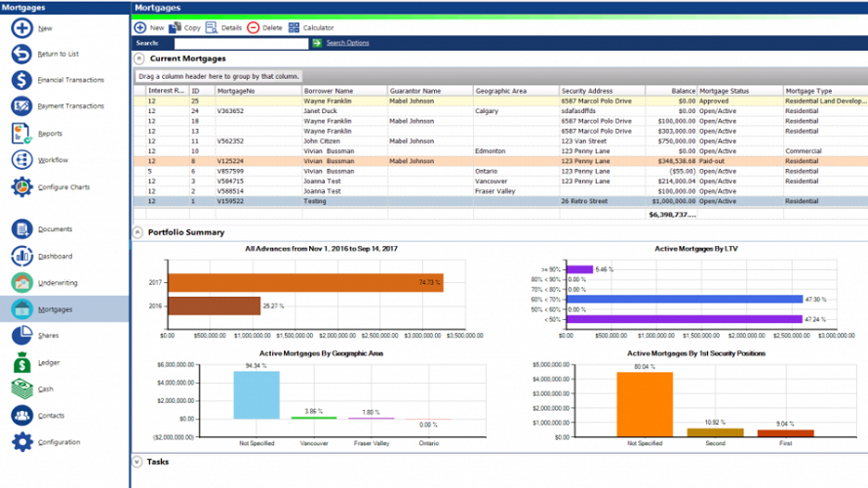Click the blue 60% < 70% LTV bar
The height and width of the screenshot is (488, 868).
tap(685, 299)
